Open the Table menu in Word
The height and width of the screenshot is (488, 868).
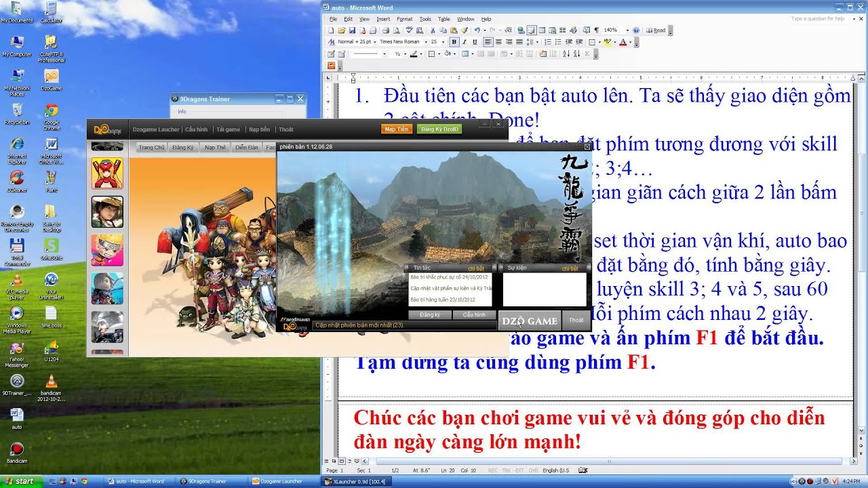tap(444, 19)
